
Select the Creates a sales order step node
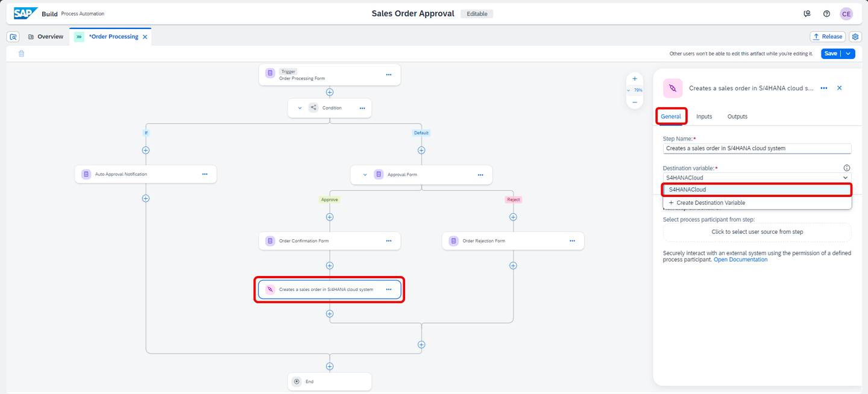click(x=330, y=290)
